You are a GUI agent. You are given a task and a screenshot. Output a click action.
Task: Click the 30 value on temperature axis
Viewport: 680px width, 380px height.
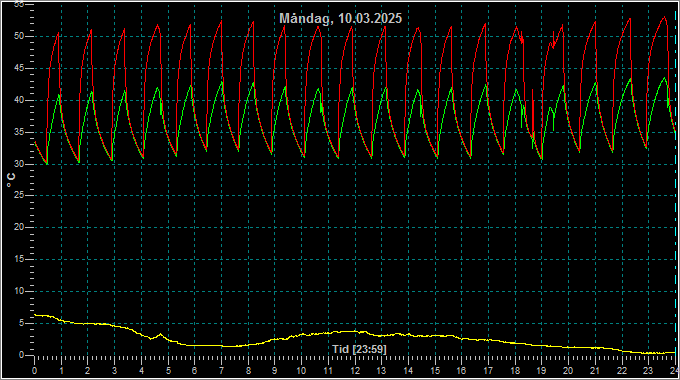coord(19,164)
